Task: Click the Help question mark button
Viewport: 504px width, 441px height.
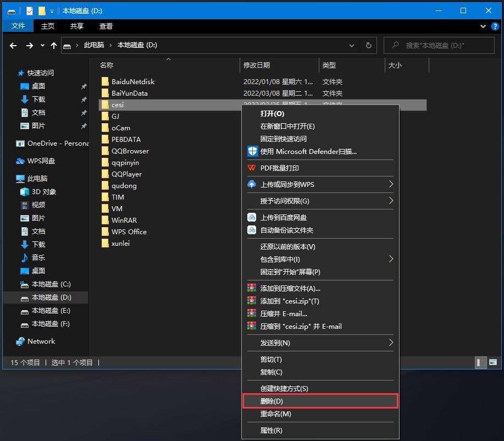Action: point(496,26)
